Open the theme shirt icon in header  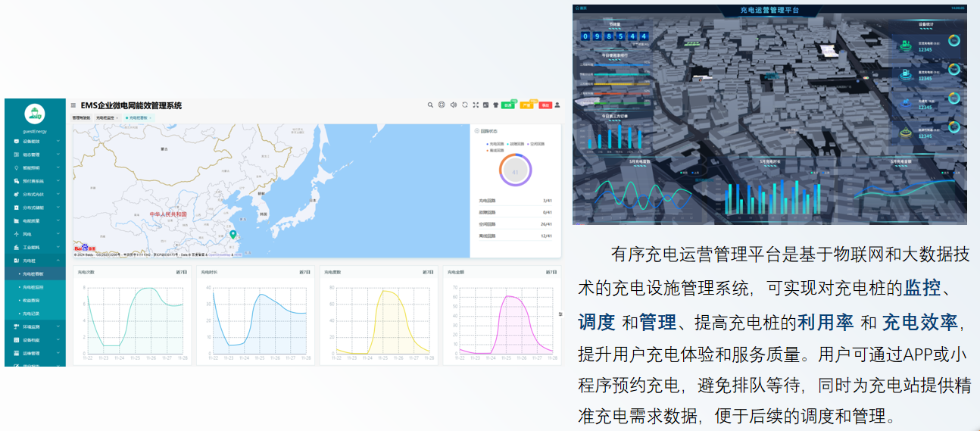(x=495, y=105)
